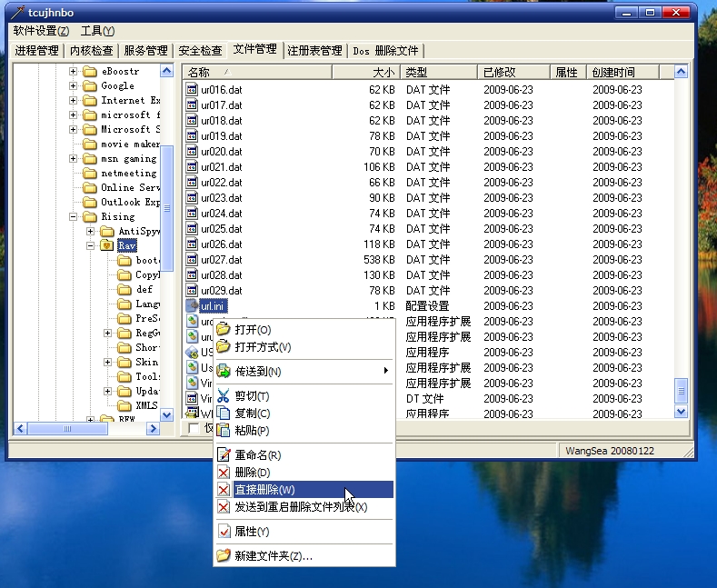
Task: Open the 工具(Y) menu
Action: coord(97,31)
